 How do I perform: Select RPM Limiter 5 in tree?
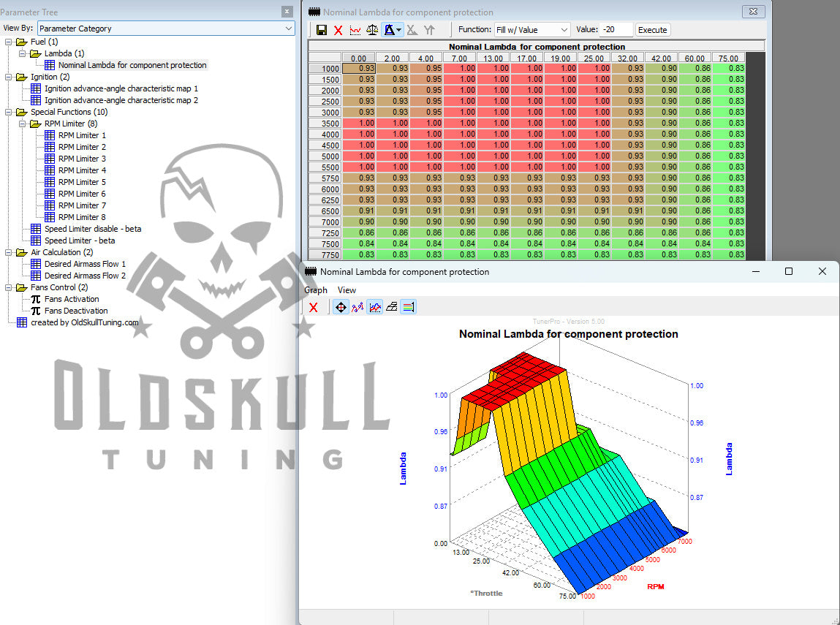pyautogui.click(x=82, y=182)
